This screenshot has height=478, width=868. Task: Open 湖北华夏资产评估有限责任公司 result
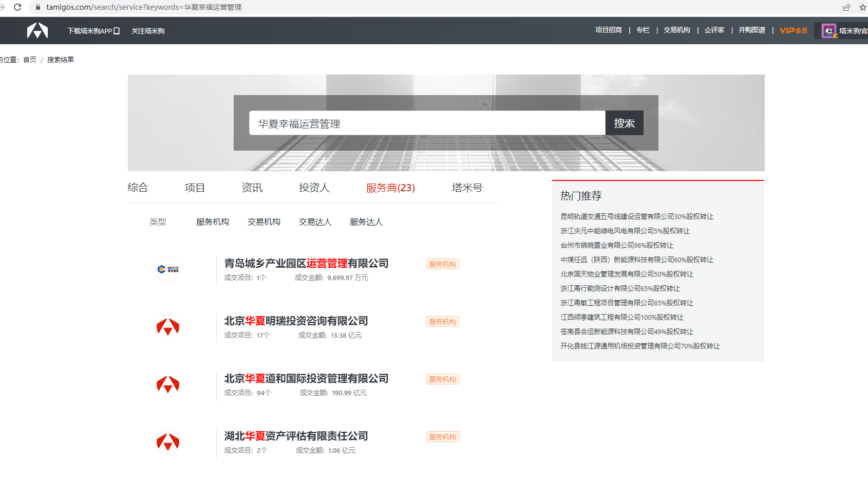[x=296, y=436]
